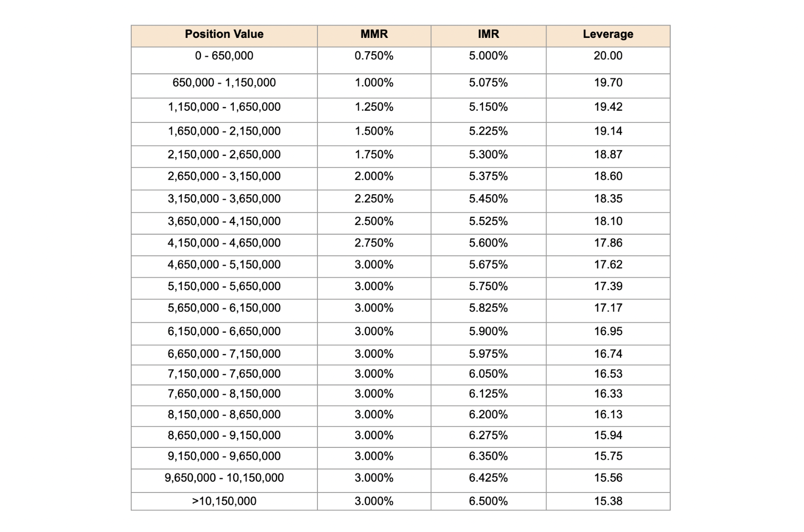Click the 3,650,000 - 4,150,000 range cell
The image size is (804, 532).
(x=224, y=221)
